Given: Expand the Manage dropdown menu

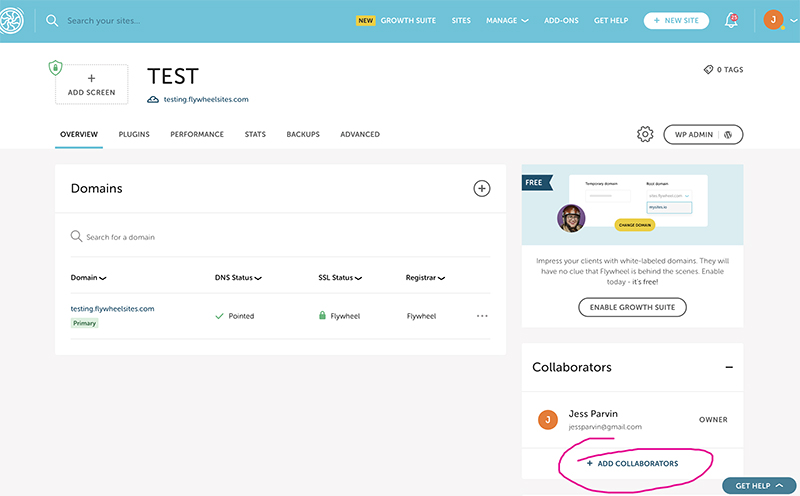Looking at the screenshot, I should point(507,20).
